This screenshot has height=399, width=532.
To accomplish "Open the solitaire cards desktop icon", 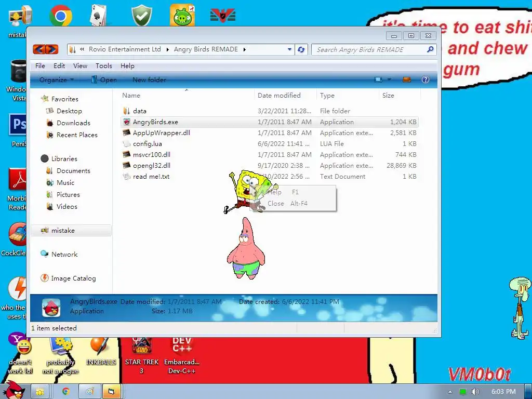I will click(x=99, y=15).
